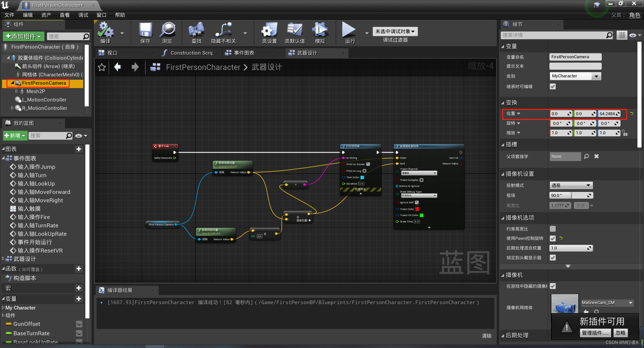Image resolution: width=644 pixels, height=348 pixels.
Task: Click the search magnifier in the Components panel
Action: point(86,36)
